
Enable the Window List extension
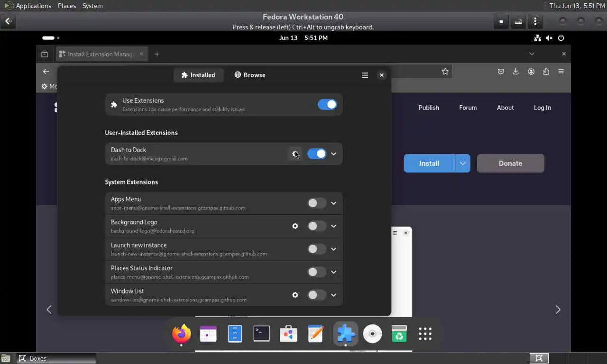(317, 295)
